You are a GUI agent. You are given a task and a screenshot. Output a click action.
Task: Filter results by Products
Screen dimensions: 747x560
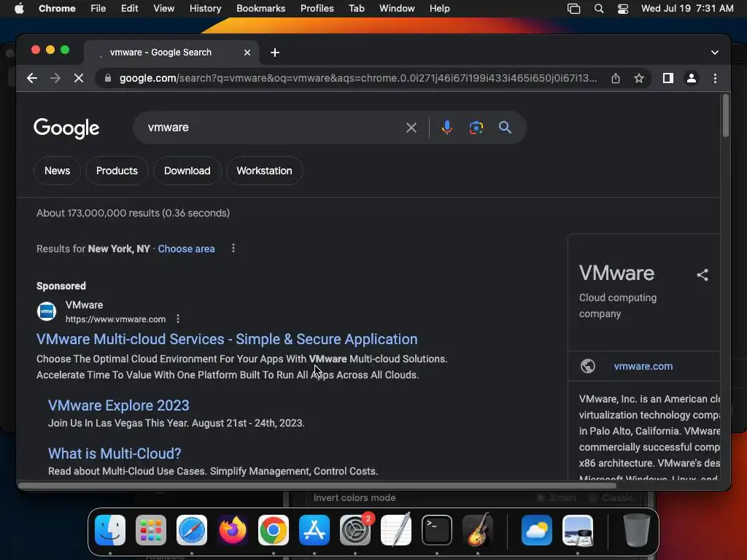117,171
